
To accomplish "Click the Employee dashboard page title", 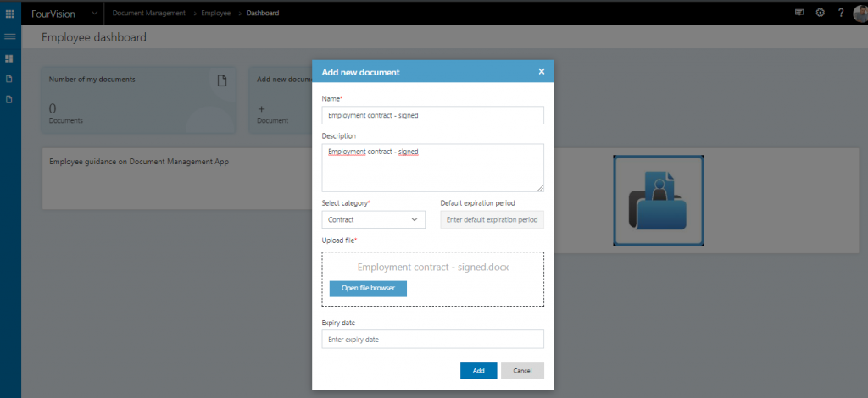I will [x=94, y=37].
